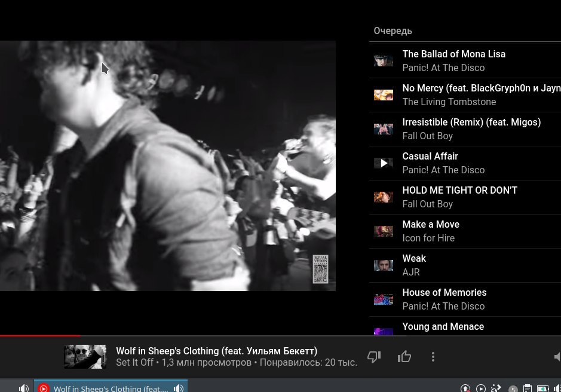561x392 pixels.
Task: Select Weak by AJR in the queue
Action: pyautogui.click(x=465, y=265)
